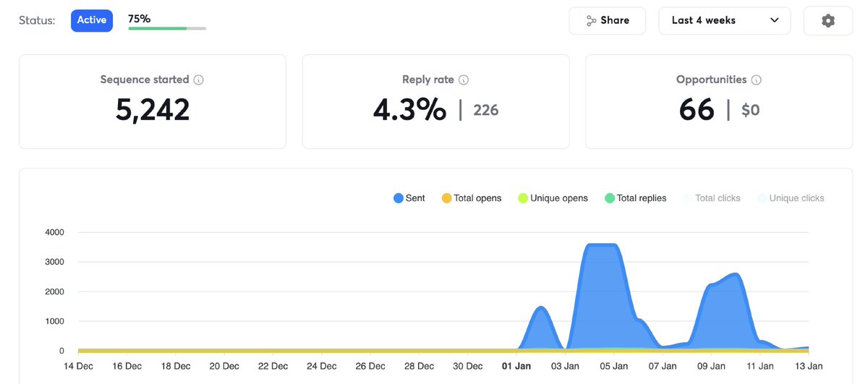Click the green Total replies legend dot

pos(610,198)
